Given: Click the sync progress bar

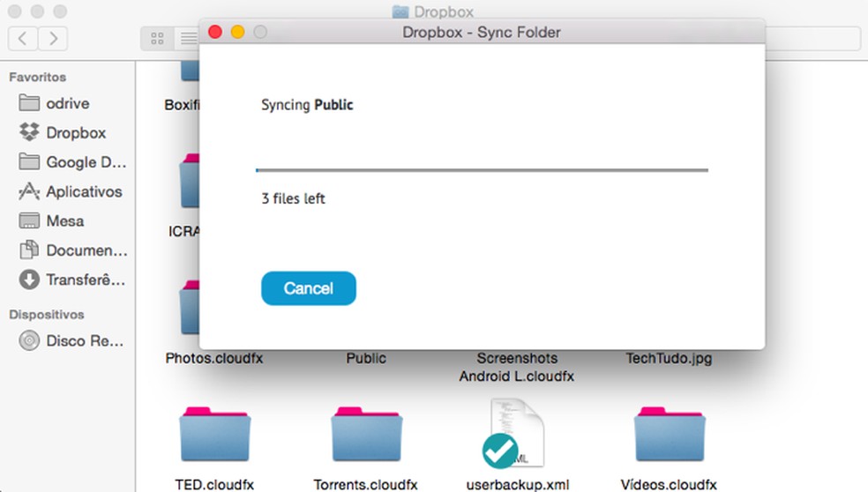Looking at the screenshot, I should pos(482,170).
